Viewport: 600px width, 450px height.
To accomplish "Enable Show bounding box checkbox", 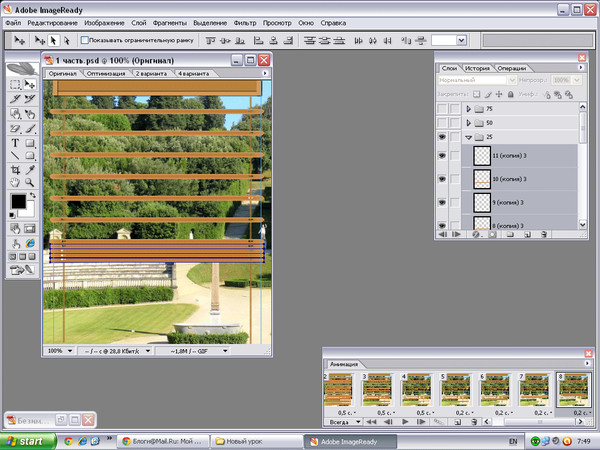I will pyautogui.click(x=85, y=40).
